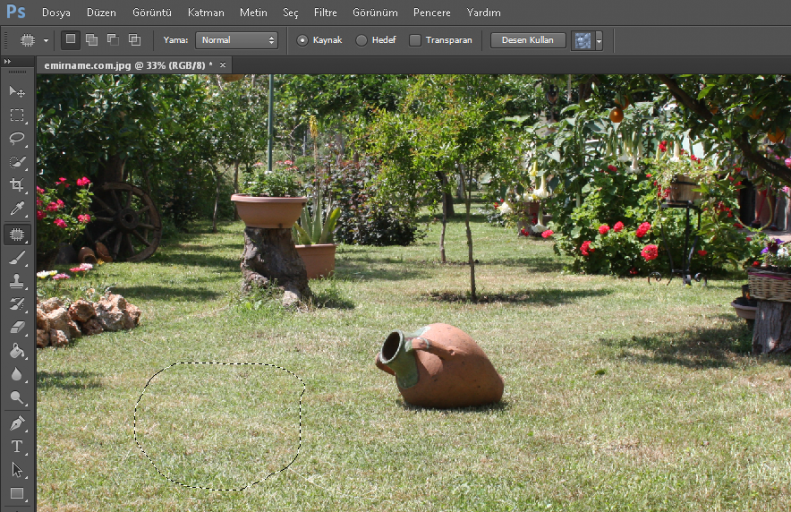Select the Rectangular Marquee tool

point(17,115)
